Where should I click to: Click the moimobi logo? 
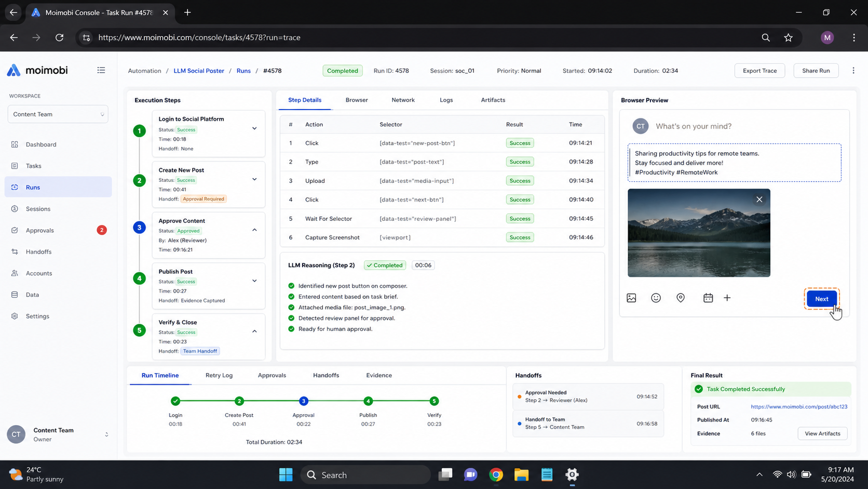(37, 70)
